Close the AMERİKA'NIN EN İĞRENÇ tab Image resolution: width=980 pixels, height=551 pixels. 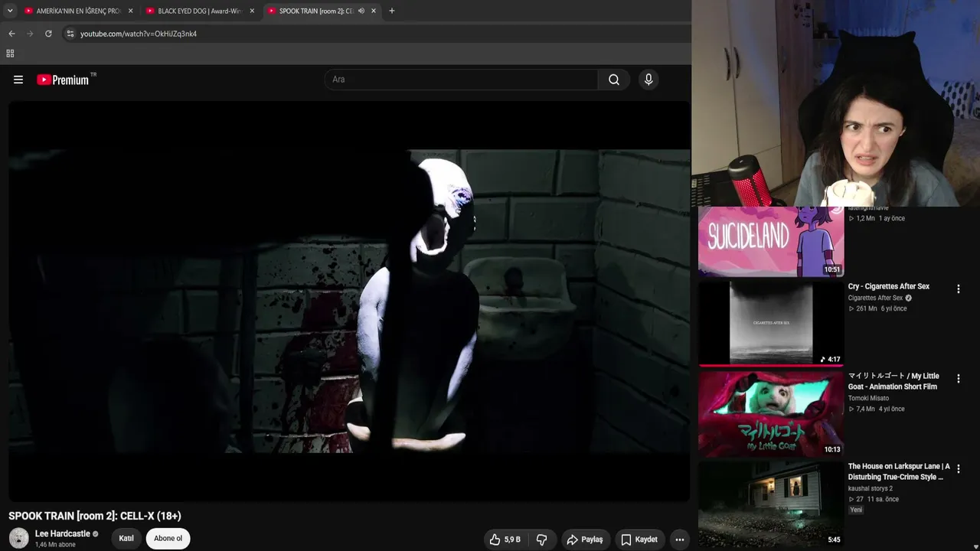pyautogui.click(x=130, y=11)
